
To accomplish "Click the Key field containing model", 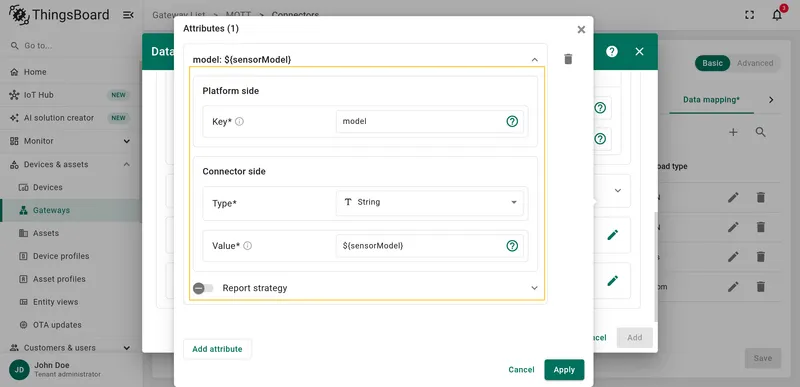I will click(x=430, y=121).
